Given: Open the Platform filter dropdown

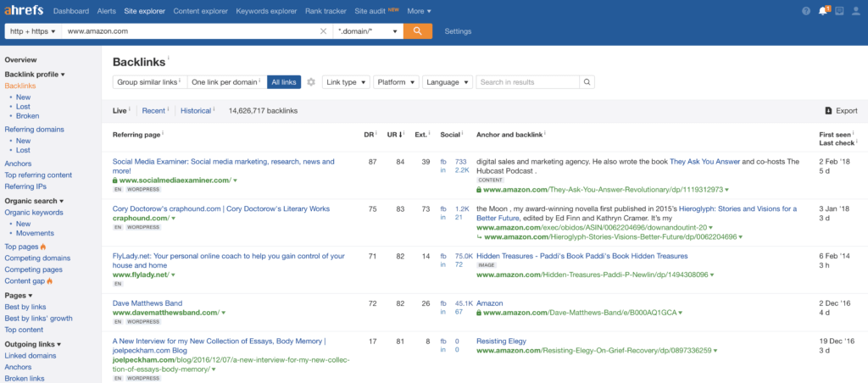Looking at the screenshot, I should click(396, 82).
